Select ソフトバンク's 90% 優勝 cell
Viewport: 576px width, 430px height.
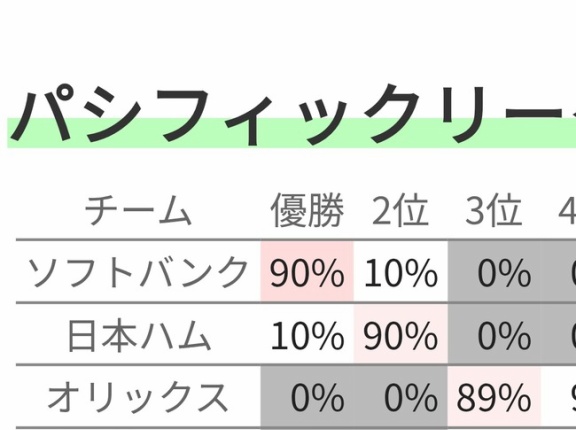tap(307, 272)
